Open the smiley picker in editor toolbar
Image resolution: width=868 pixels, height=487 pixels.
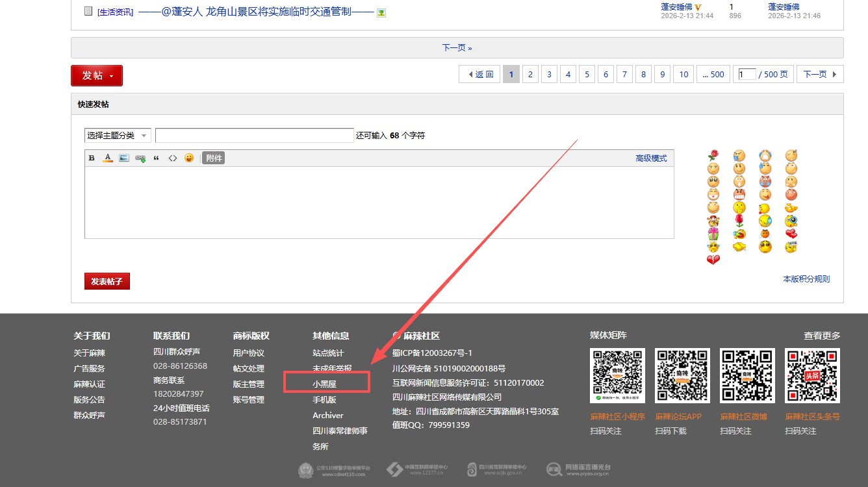(189, 158)
